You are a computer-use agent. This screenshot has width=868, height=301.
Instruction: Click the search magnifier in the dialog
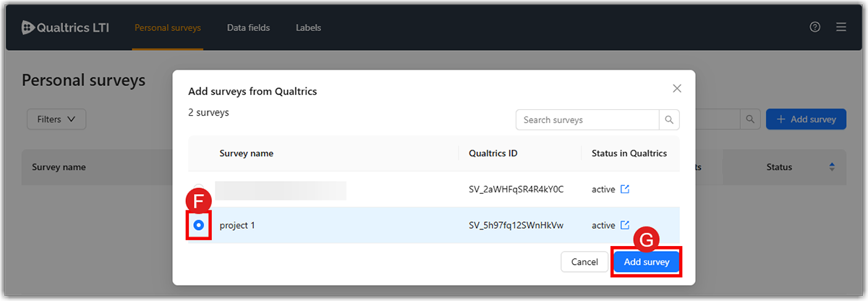coord(669,119)
